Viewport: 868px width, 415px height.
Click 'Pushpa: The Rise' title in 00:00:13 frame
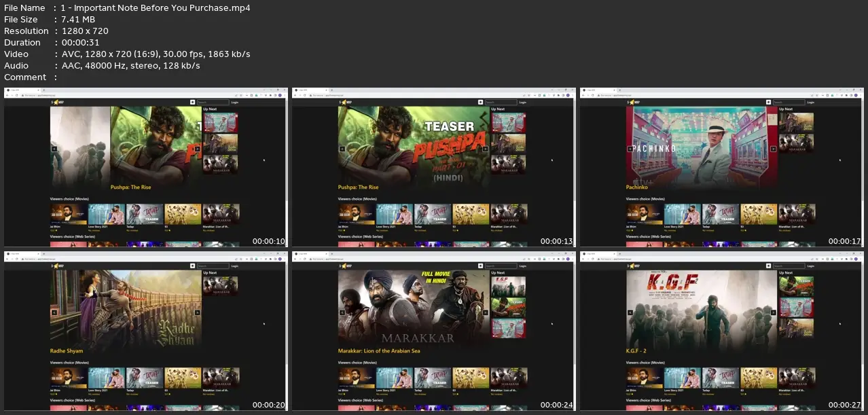point(358,187)
